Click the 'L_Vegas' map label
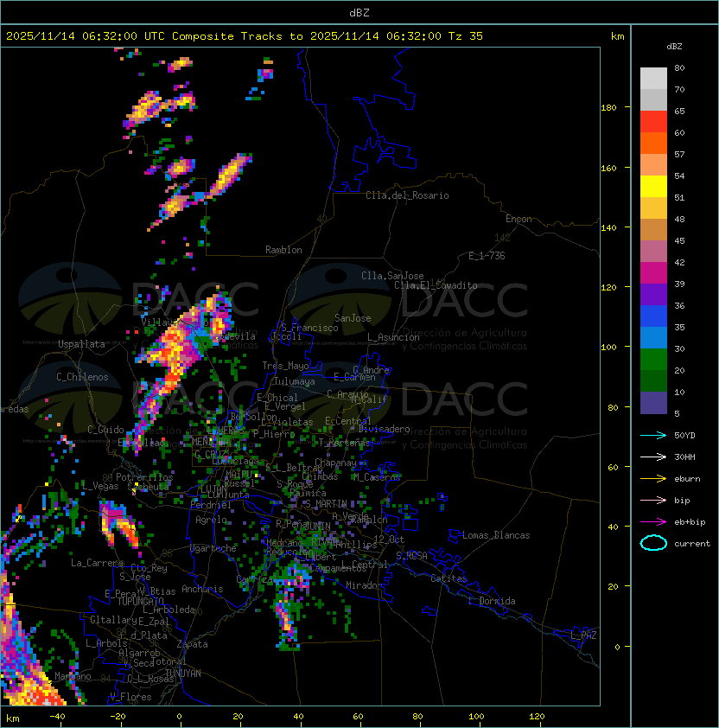This screenshot has height=728, width=719. (x=100, y=486)
